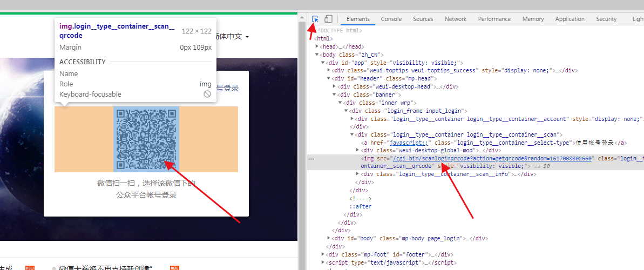Expand the script text/javascript node
Viewport: 644px width, 270px height.
[x=323, y=262]
